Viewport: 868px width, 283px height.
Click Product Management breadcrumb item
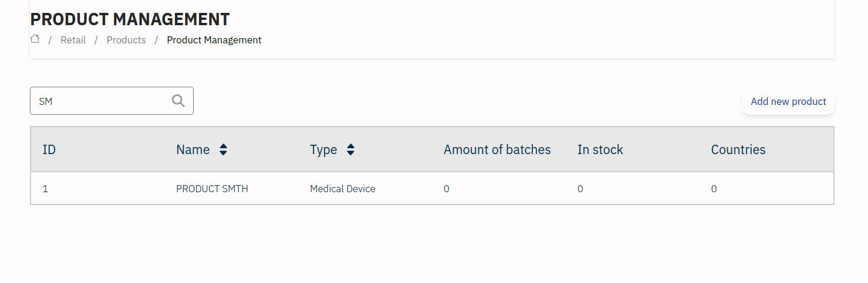214,40
